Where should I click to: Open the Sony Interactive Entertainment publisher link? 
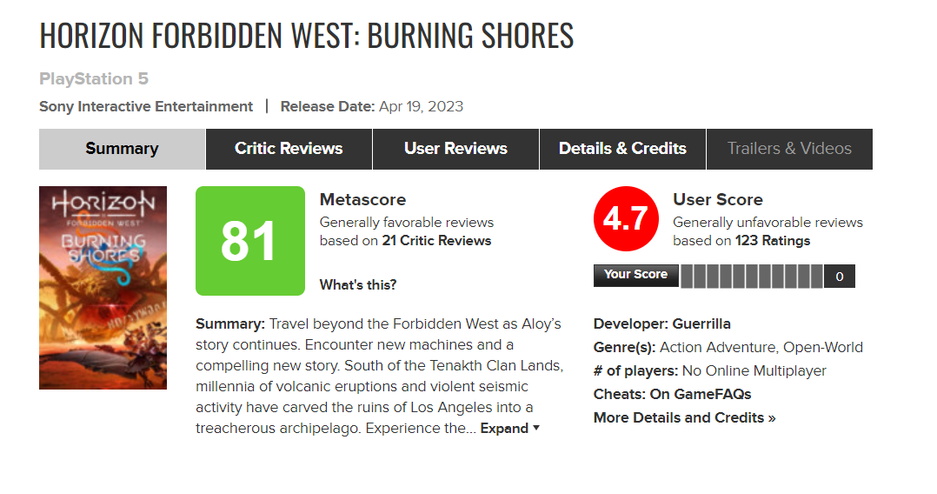[x=146, y=106]
